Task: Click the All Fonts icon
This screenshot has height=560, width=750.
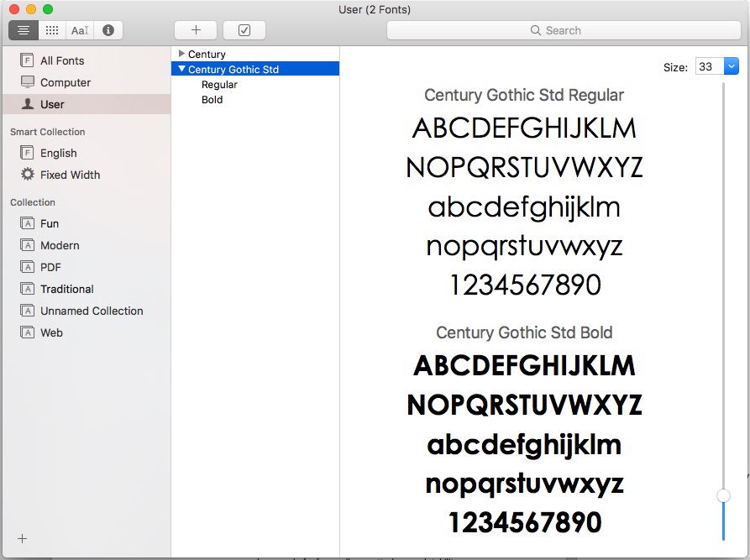Action: (27, 60)
